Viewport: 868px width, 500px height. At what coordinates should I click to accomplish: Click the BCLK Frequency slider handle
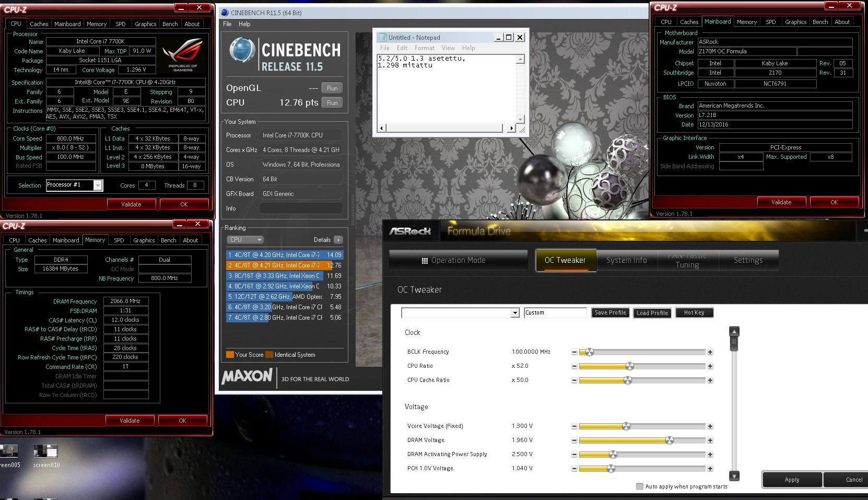tap(590, 352)
